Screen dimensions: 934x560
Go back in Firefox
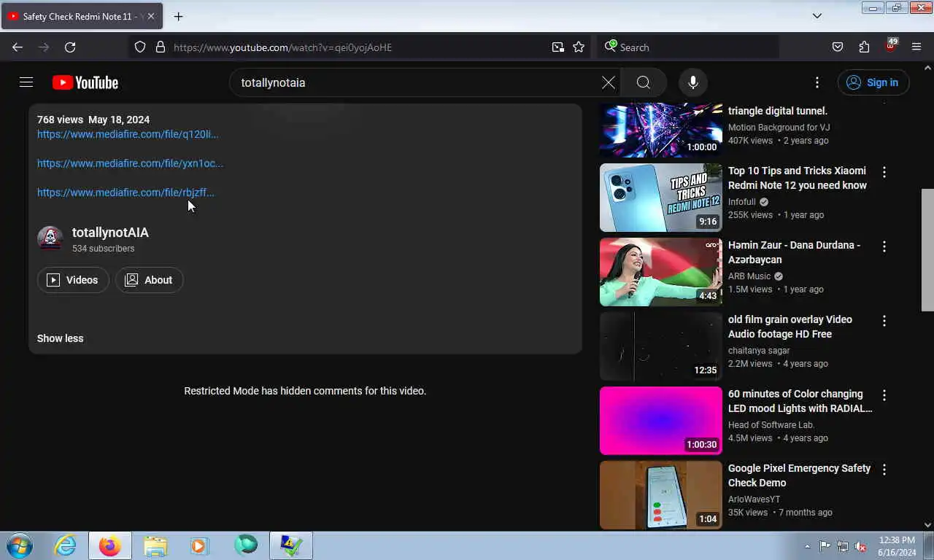pyautogui.click(x=18, y=47)
